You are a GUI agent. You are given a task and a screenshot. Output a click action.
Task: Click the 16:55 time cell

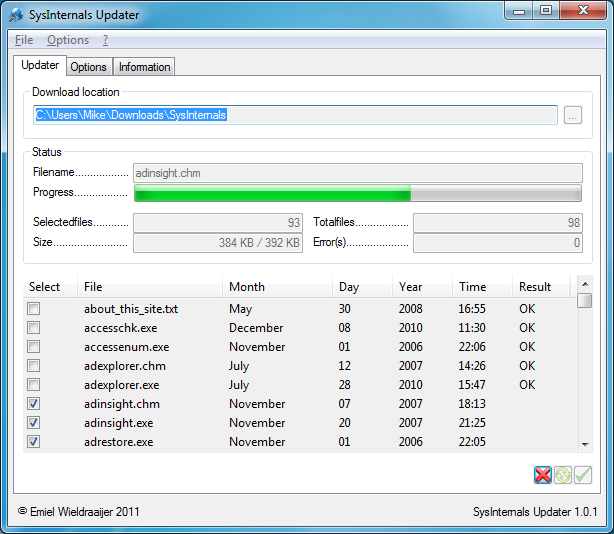tap(472, 309)
